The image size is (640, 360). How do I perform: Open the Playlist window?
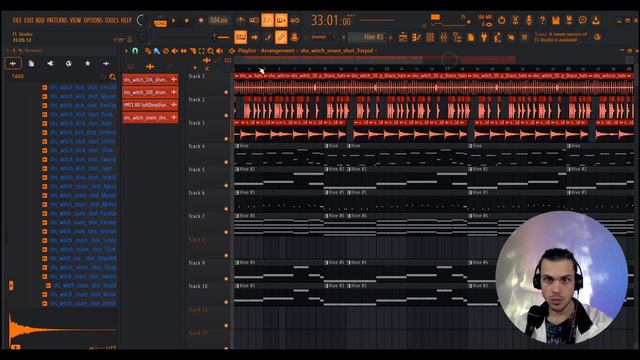click(x=403, y=38)
